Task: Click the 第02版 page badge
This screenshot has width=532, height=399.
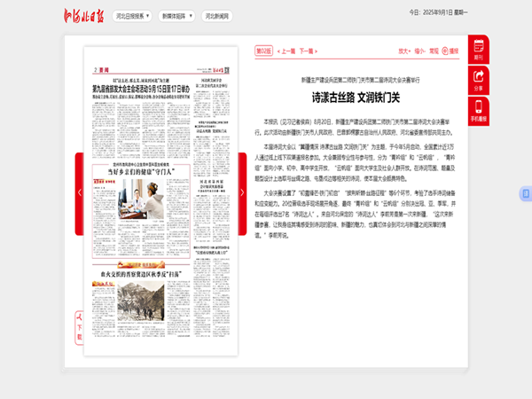Action: pyautogui.click(x=263, y=51)
